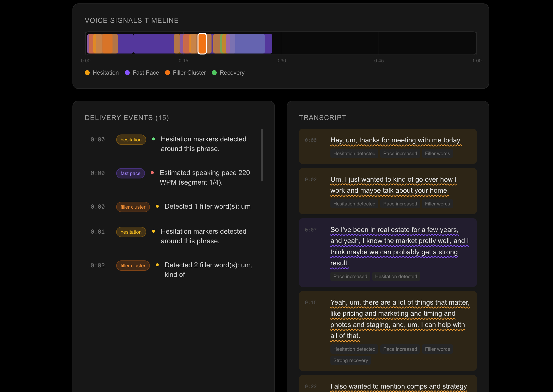Click the Filler words tag under the 0:02 segment
The width and height of the screenshot is (553, 392).
pos(437,204)
